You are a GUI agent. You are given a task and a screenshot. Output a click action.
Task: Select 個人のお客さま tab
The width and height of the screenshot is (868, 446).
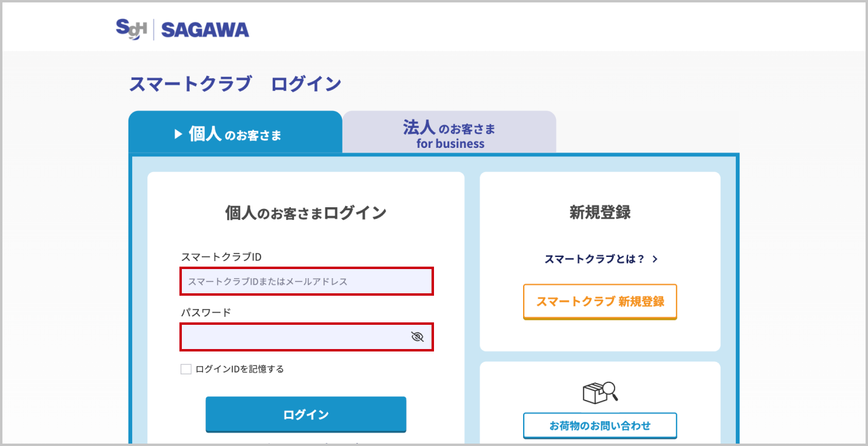coord(235,132)
